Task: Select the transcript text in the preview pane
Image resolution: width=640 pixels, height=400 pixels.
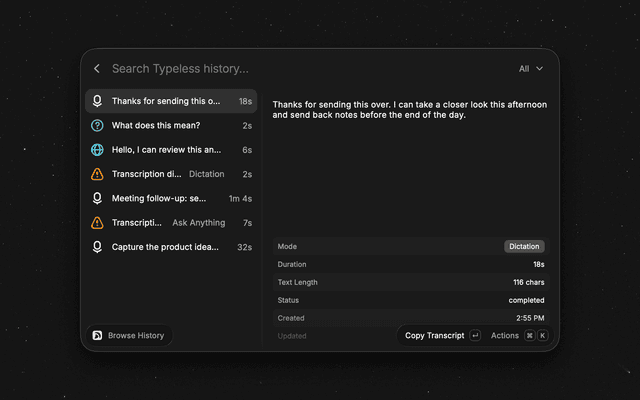Action: tap(410, 110)
